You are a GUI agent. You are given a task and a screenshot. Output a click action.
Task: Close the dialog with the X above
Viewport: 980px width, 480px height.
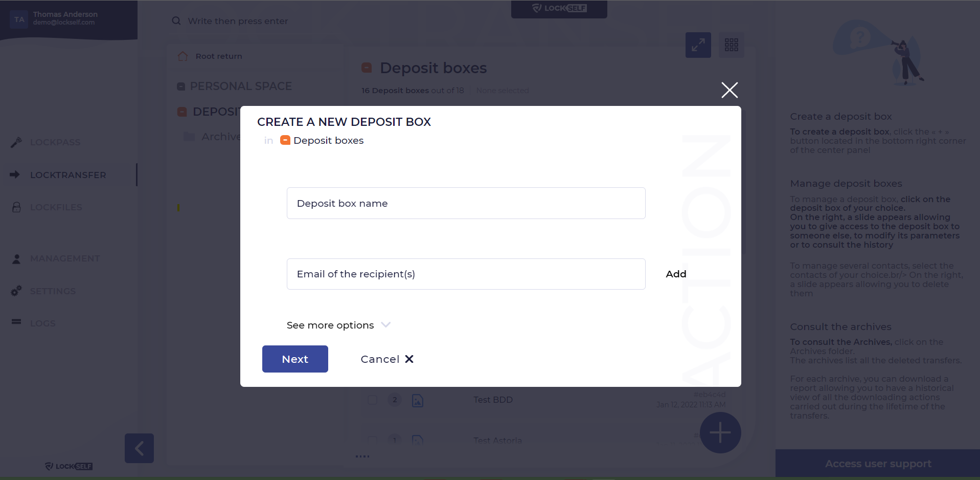coord(730,90)
